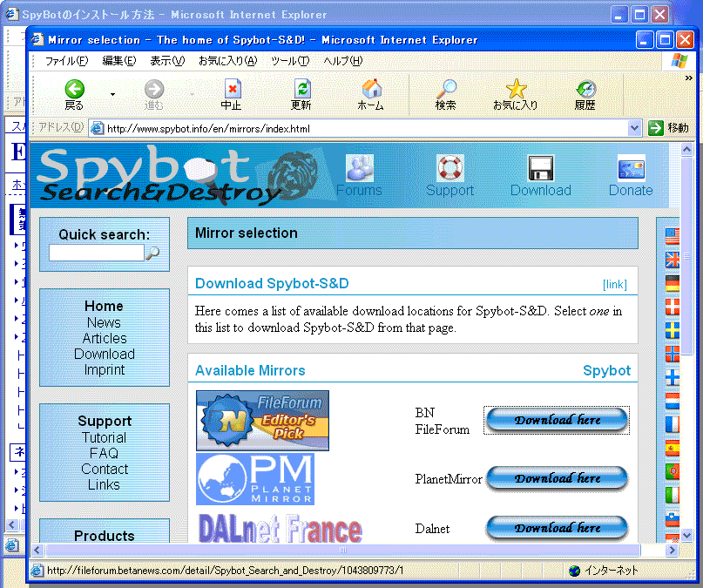The height and width of the screenshot is (588, 703).
Task: Click the horizontal scroll right arrow
Action: click(671, 551)
